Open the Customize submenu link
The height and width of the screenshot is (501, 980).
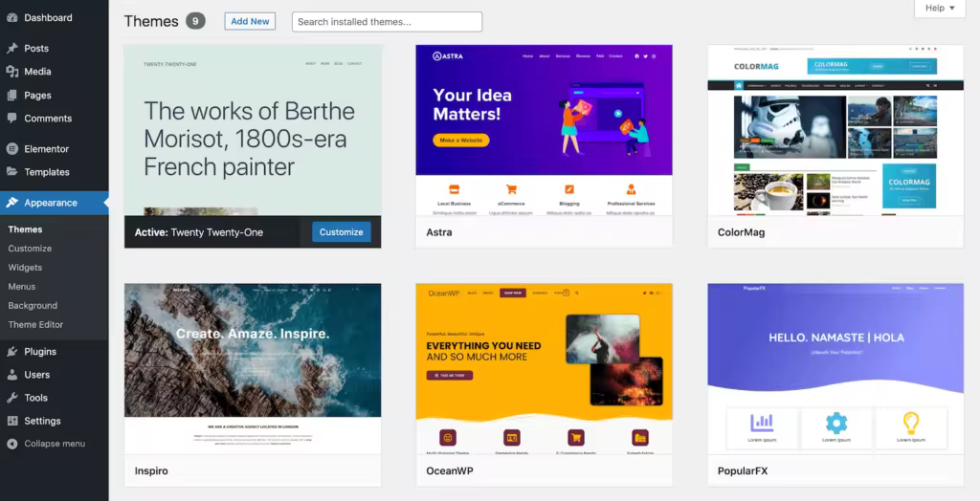tap(30, 248)
